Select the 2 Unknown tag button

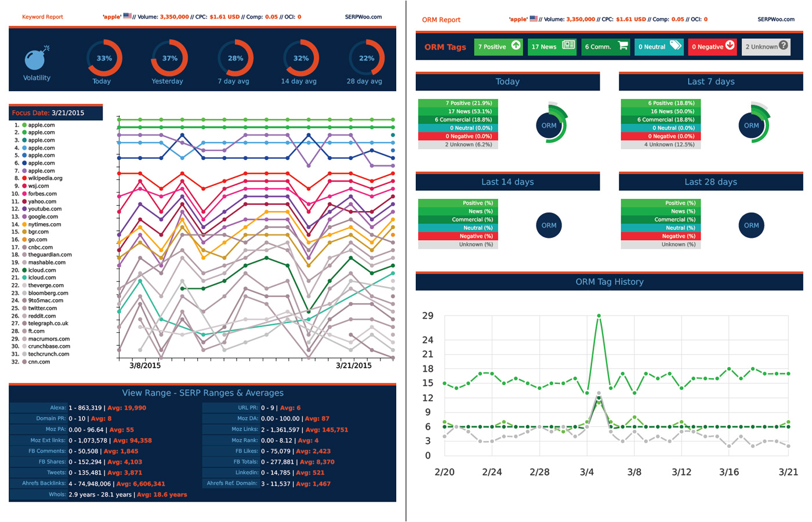click(766, 47)
